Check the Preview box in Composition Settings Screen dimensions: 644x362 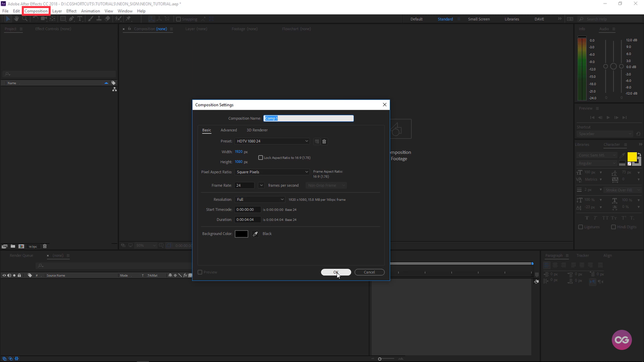click(200, 272)
